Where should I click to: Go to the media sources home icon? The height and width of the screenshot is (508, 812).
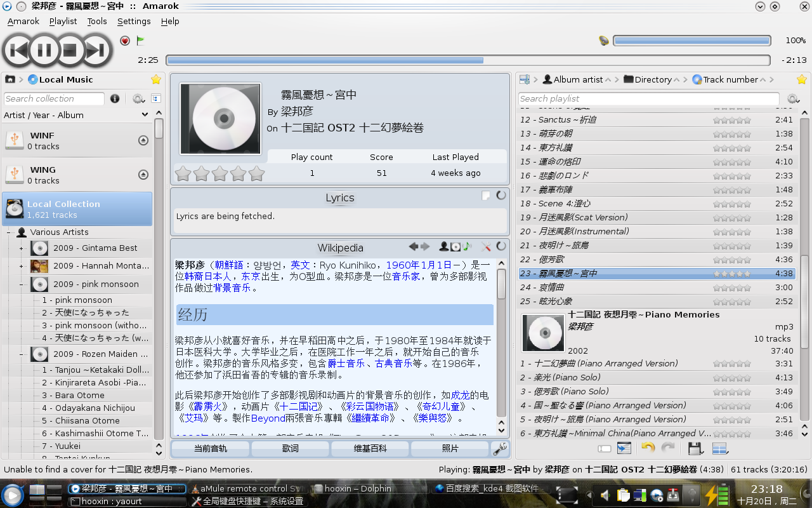pyautogui.click(x=10, y=79)
